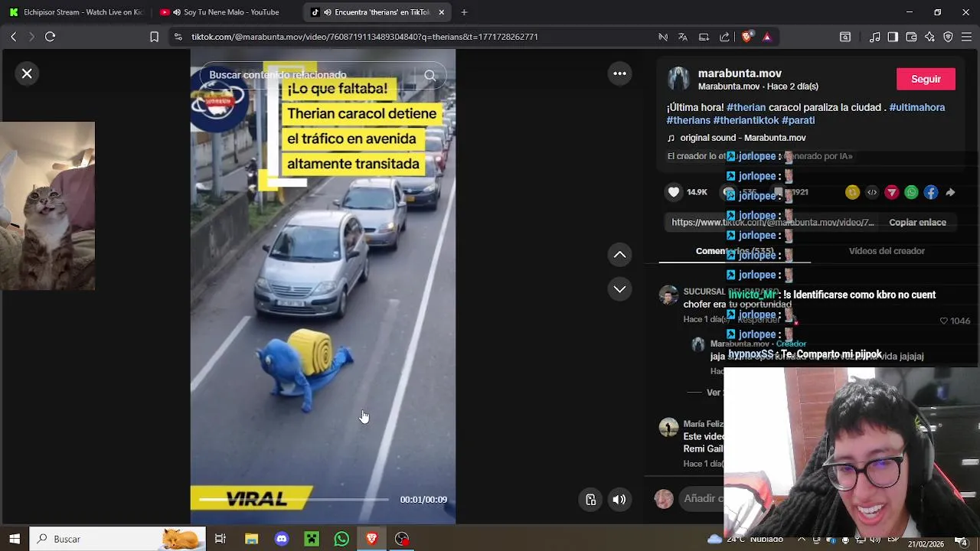This screenshot has height=551, width=980.
Task: Open original sound - Marabunta.mov link
Action: click(743, 138)
